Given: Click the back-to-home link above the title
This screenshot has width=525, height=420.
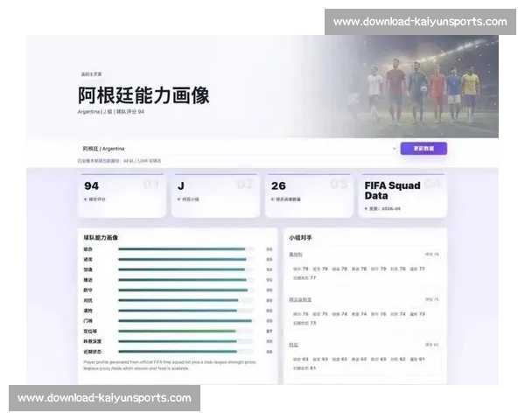Looking at the screenshot, I should click(91, 74).
